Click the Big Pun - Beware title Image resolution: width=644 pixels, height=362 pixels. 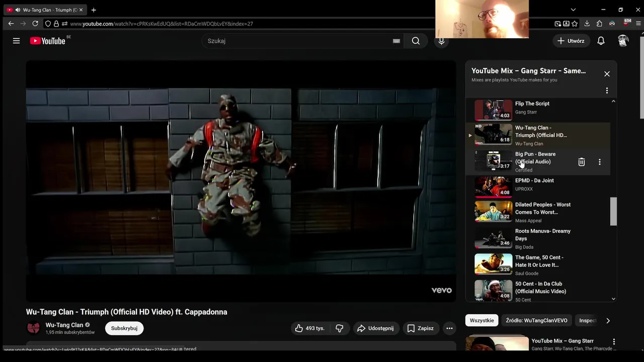[535, 158]
